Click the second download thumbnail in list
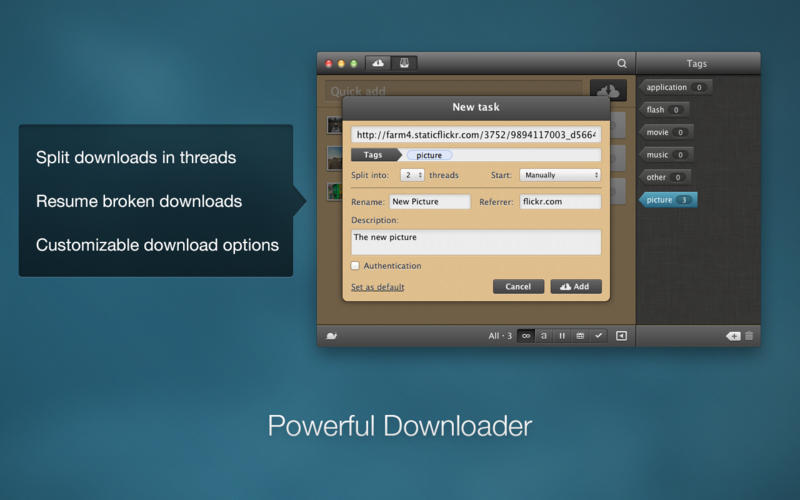Image resolution: width=800 pixels, height=500 pixels. point(335,158)
